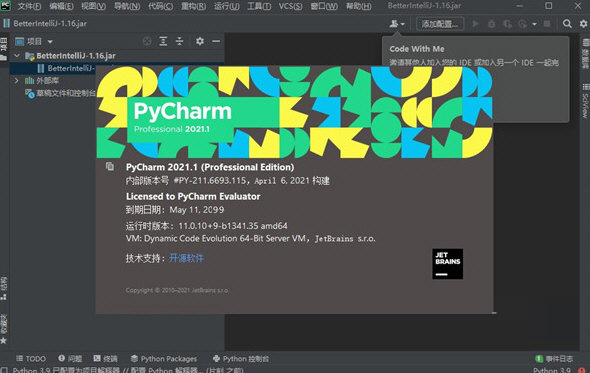590x373 pixels.
Task: Open the 终端 tool window tab
Action: (105, 358)
